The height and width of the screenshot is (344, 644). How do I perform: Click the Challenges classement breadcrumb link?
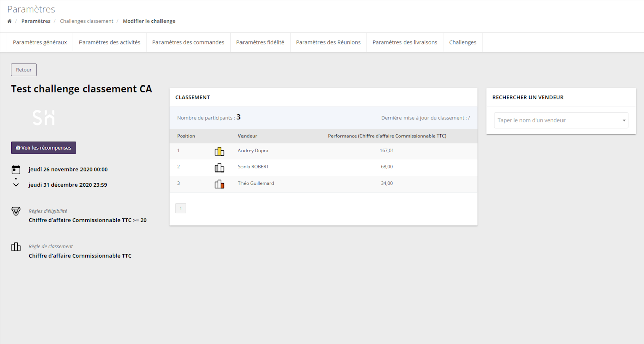click(87, 21)
